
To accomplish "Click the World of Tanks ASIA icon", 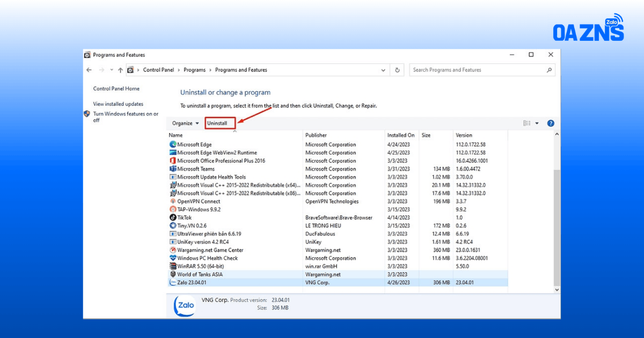I will click(173, 274).
